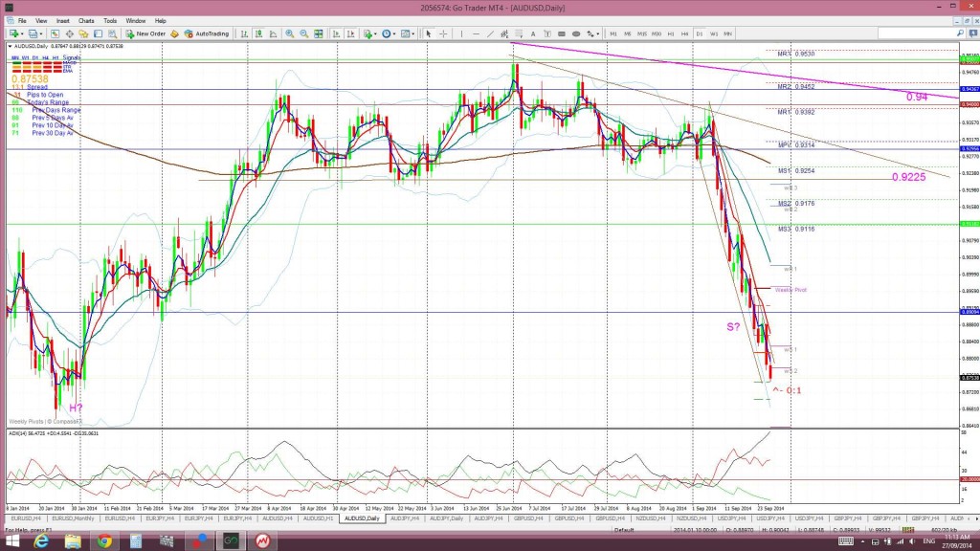Select the H1 timeframe

pyautogui.click(x=671, y=33)
